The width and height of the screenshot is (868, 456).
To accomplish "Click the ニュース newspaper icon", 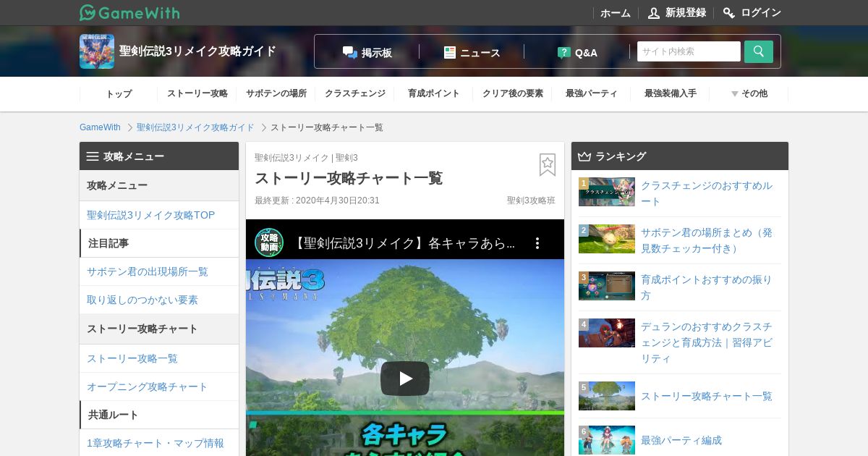I will 450,52.
